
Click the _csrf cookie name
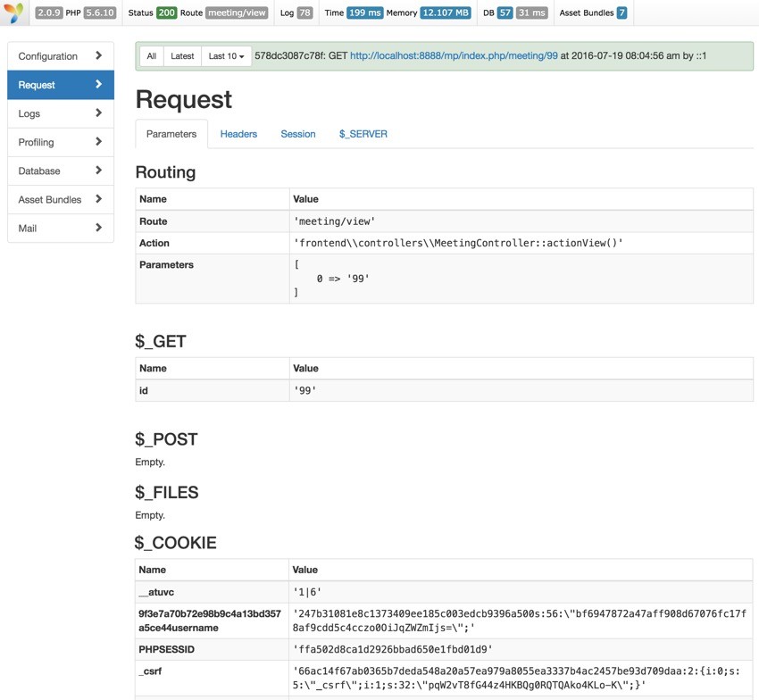coord(150,671)
